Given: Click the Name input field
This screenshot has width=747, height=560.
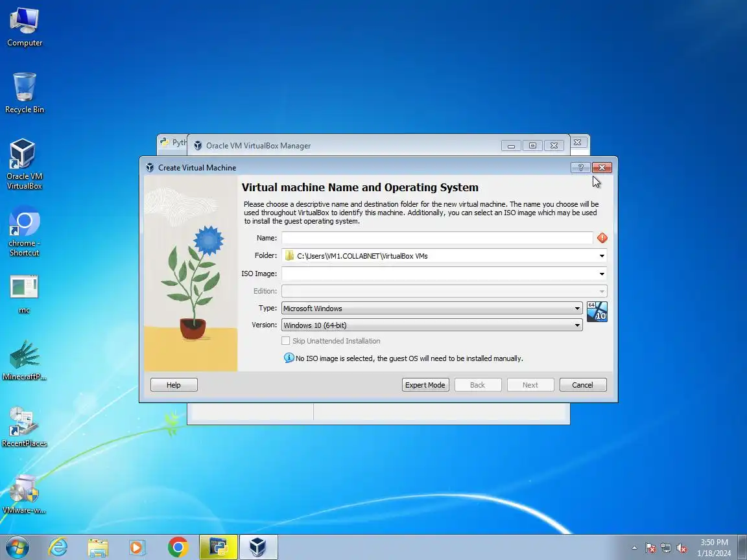Looking at the screenshot, I should (x=437, y=238).
